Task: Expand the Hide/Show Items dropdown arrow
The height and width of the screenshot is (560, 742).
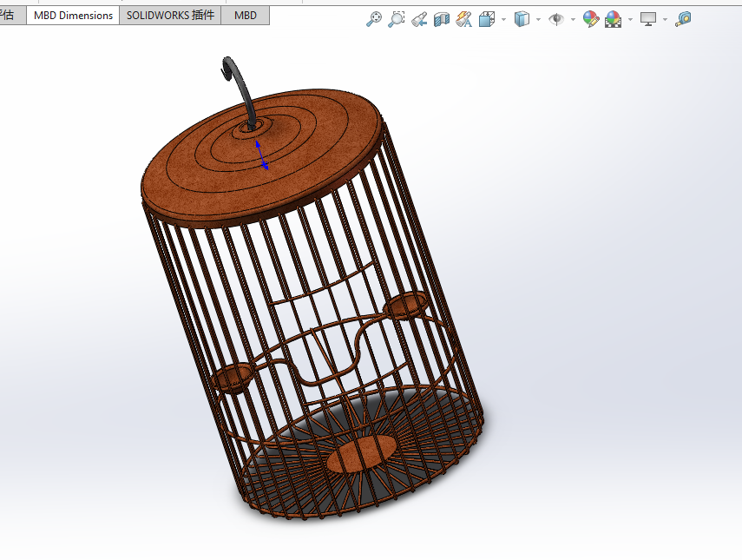Action: pyautogui.click(x=573, y=18)
